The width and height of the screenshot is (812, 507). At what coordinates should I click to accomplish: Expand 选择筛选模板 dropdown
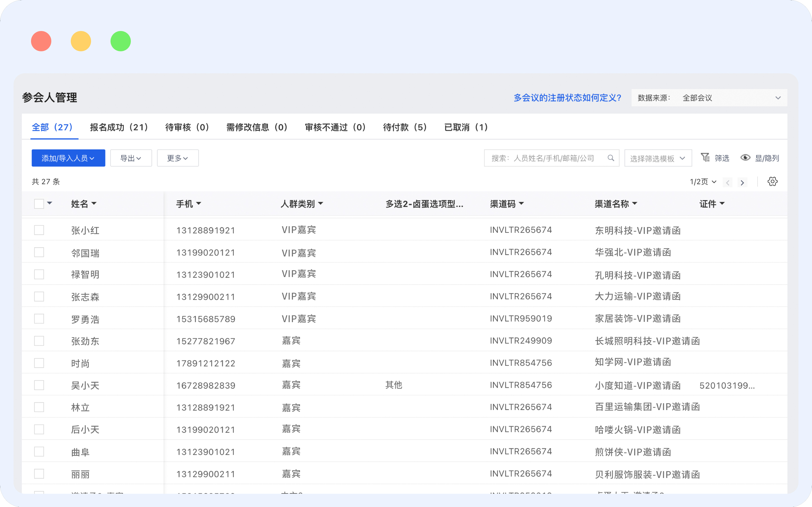click(658, 158)
